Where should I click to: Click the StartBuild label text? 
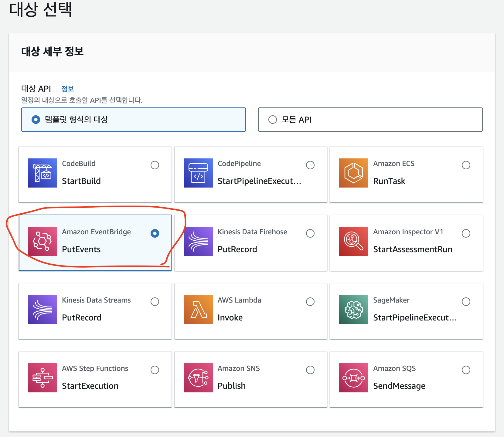click(81, 181)
